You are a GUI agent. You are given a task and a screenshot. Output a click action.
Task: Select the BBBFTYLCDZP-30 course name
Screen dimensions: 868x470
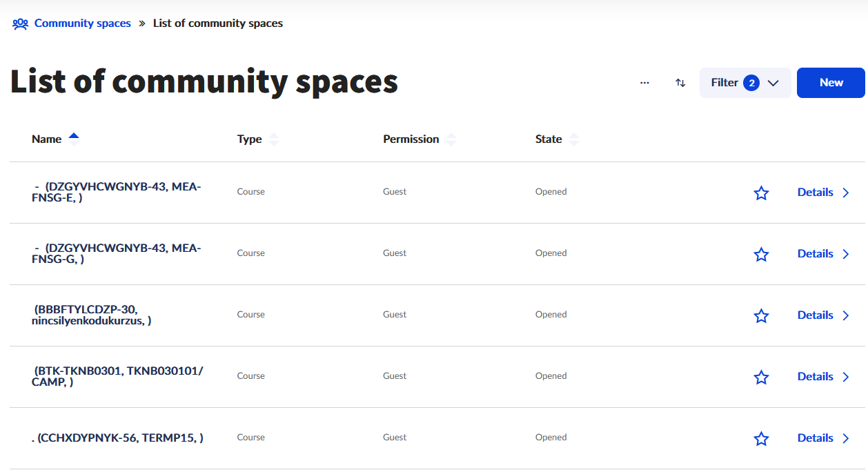91,315
